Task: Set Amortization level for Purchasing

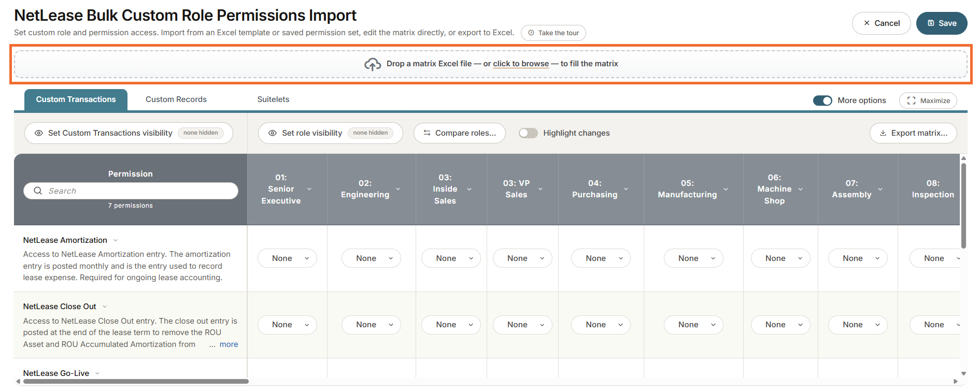Action: coord(601,258)
